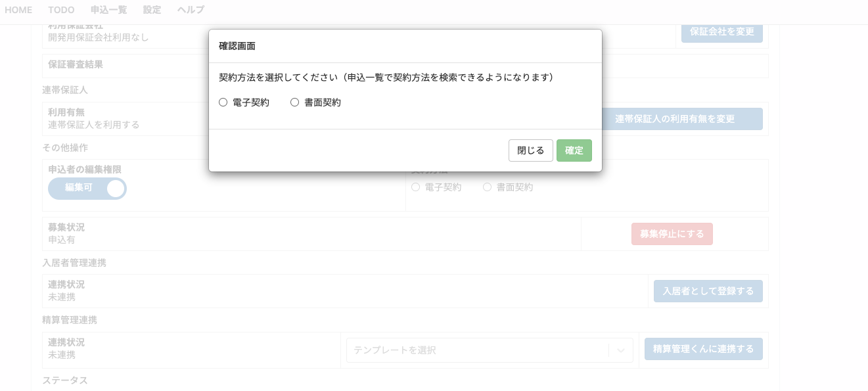Open HOME in top navigation
The width and height of the screenshot is (868, 391).
18,10
